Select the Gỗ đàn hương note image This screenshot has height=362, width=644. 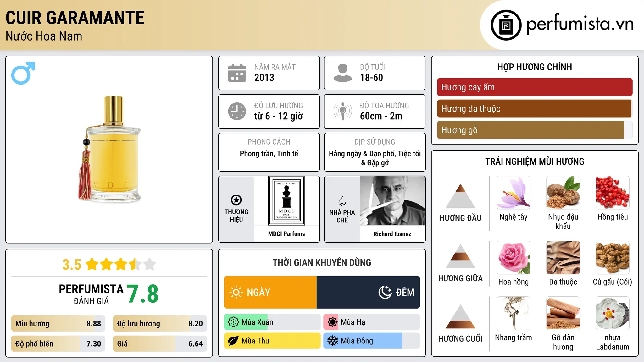563,313
